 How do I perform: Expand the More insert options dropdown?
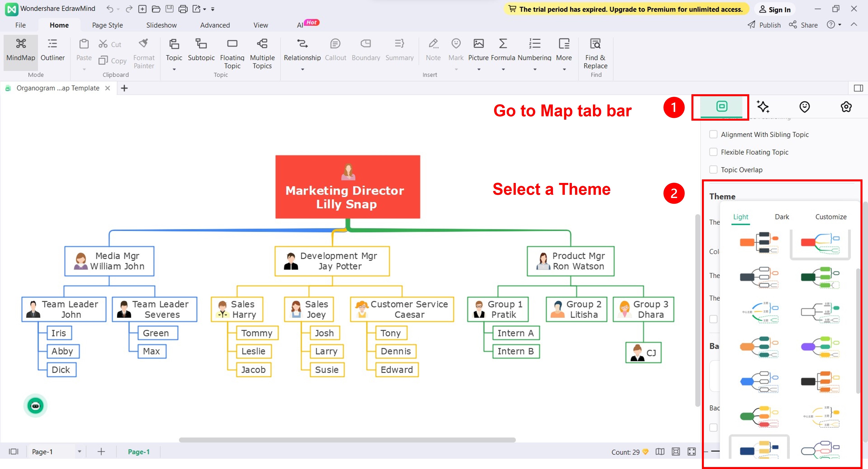pyautogui.click(x=564, y=70)
